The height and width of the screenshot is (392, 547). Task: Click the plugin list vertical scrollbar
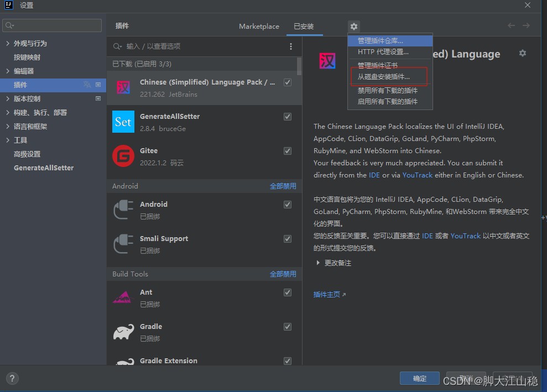299,66
